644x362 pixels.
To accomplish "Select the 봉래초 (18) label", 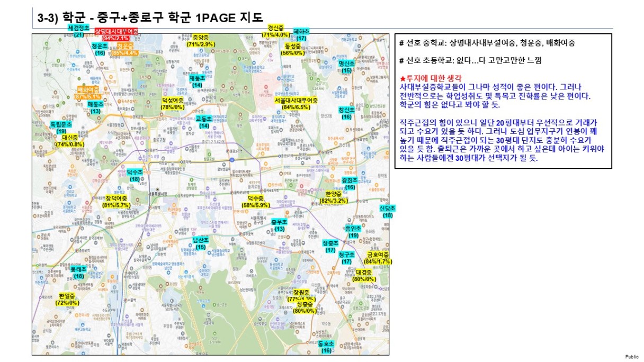I will pos(78,273).
